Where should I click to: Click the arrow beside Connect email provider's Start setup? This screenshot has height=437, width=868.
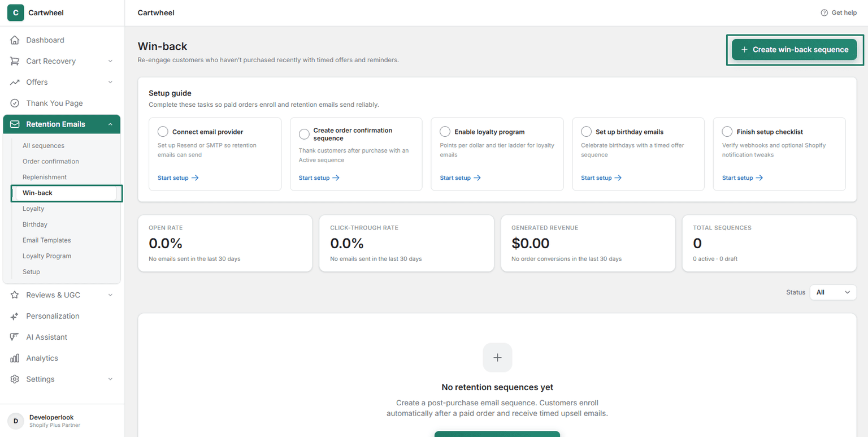click(196, 178)
